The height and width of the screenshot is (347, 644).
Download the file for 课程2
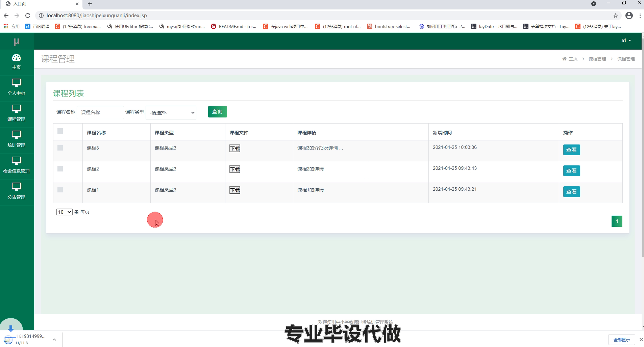pyautogui.click(x=235, y=169)
